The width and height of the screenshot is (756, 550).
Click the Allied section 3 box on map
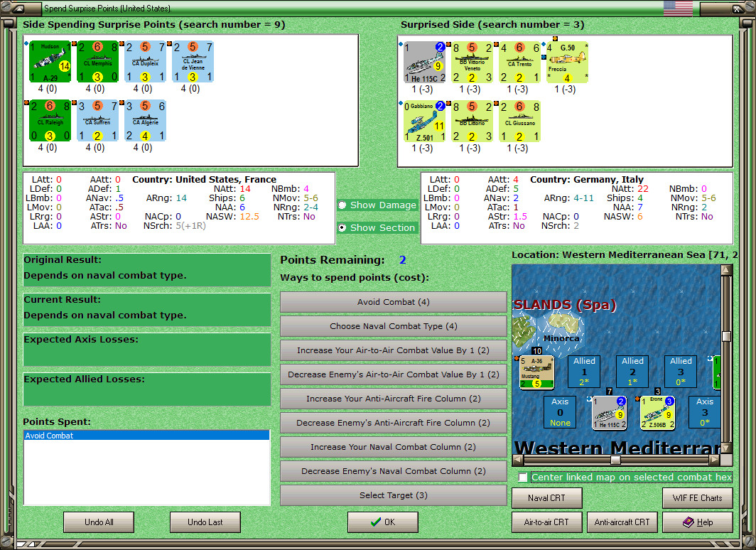coord(680,372)
